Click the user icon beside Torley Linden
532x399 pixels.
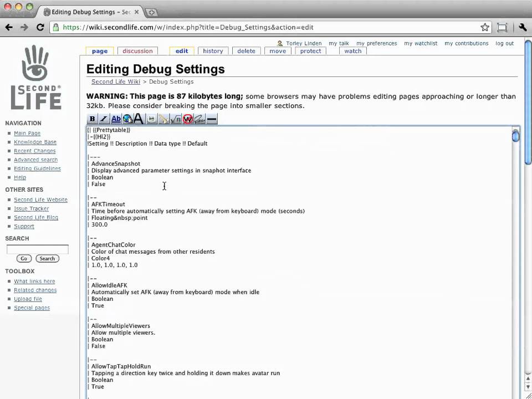(280, 43)
